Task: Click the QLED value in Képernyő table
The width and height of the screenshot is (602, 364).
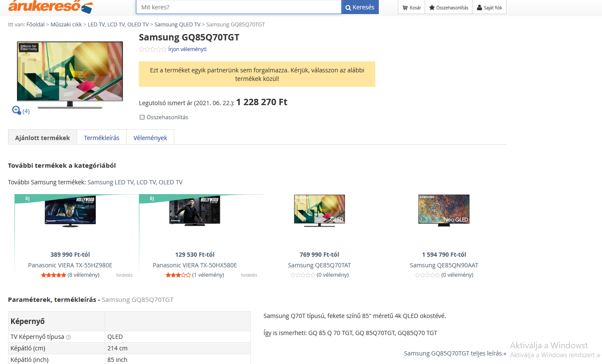Action: coord(115,337)
